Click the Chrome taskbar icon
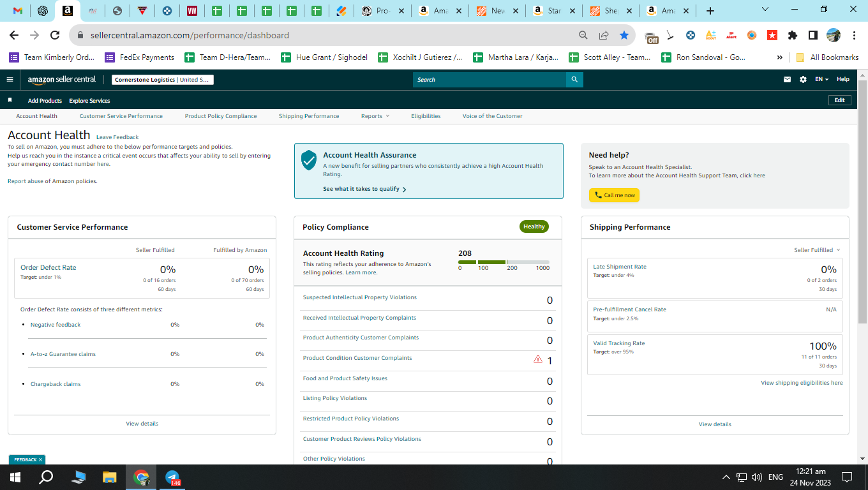The width and height of the screenshot is (868, 490). [x=141, y=477]
